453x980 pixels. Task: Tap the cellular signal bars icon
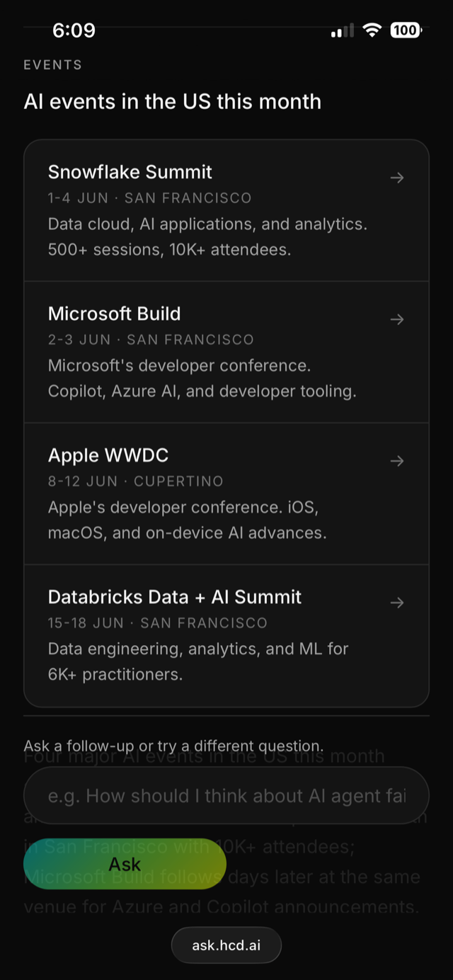tap(342, 30)
